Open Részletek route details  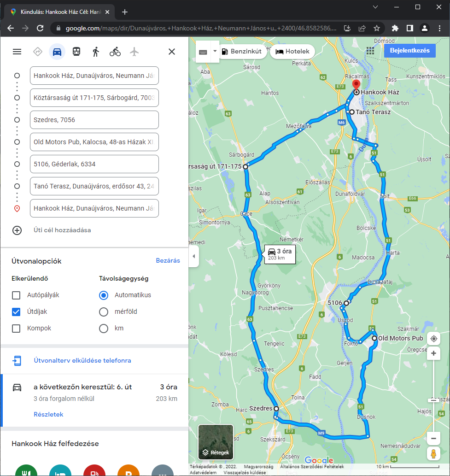(48, 414)
